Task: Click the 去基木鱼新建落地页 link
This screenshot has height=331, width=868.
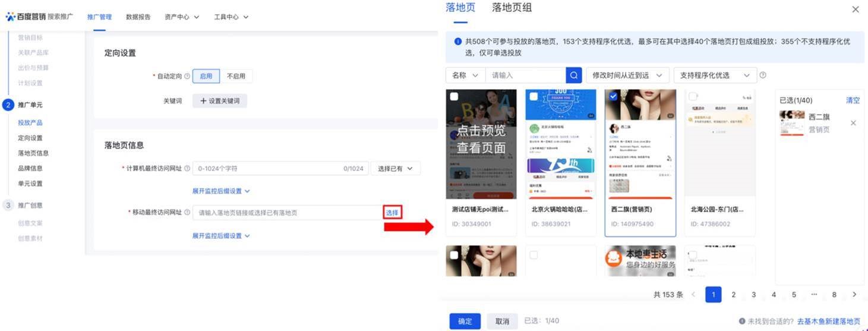Action: [828, 321]
